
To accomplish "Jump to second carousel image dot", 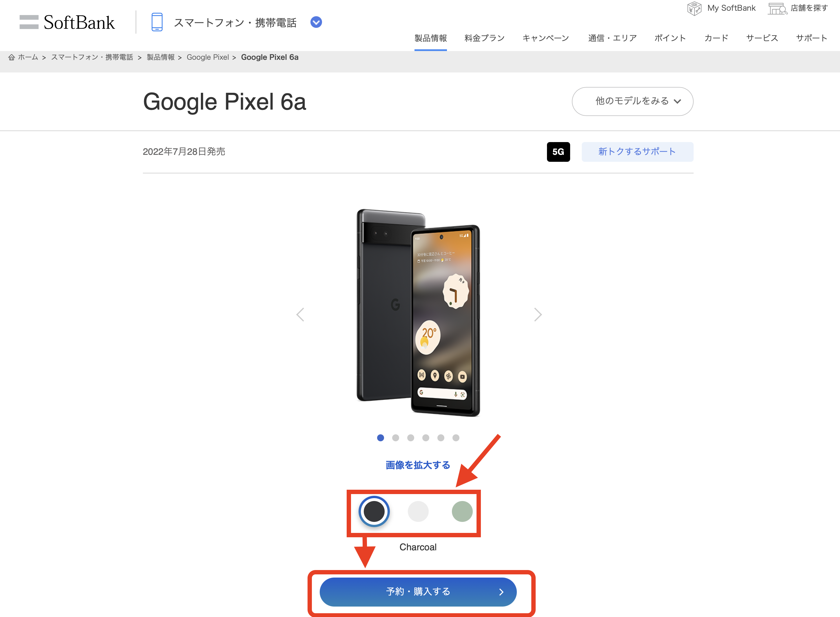I will click(396, 438).
